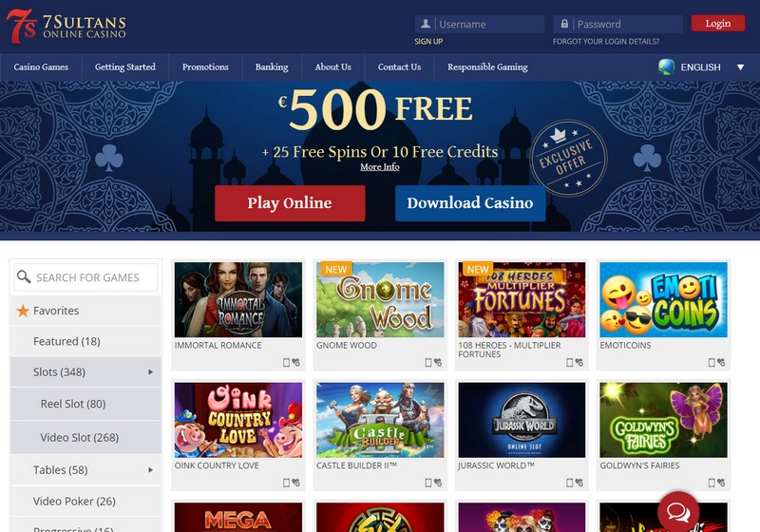Viewport: 760px width, 532px height.
Task: Click the globe language icon
Action: [667, 66]
